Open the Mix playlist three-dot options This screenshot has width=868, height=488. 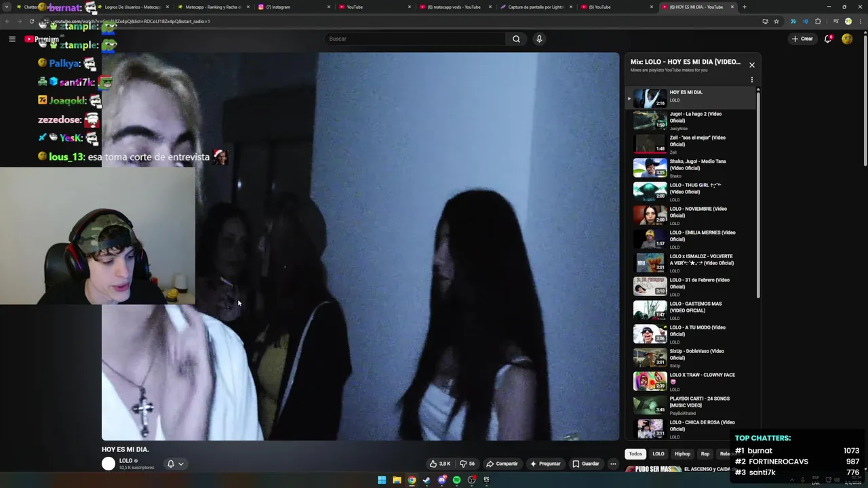click(x=751, y=80)
